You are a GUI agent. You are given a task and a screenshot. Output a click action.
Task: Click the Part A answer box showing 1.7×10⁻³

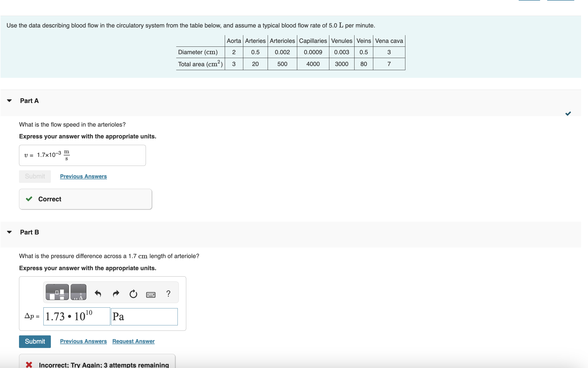coord(82,155)
